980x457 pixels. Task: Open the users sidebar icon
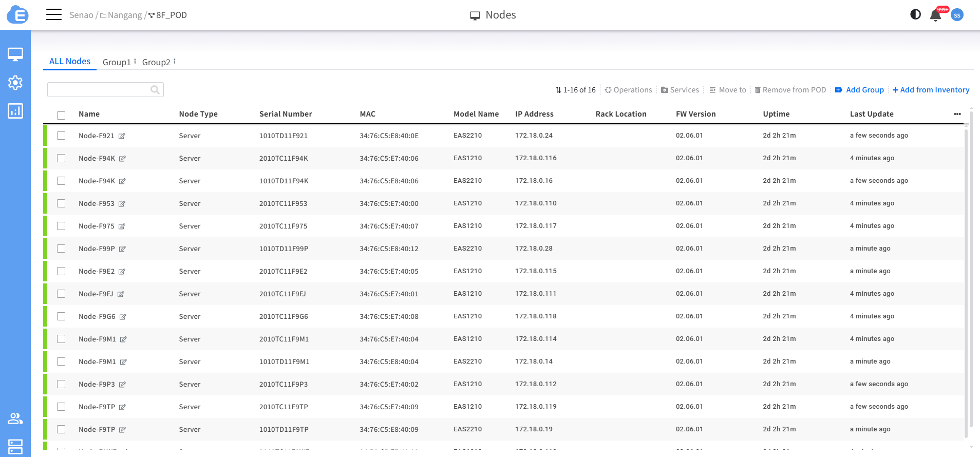pos(15,419)
